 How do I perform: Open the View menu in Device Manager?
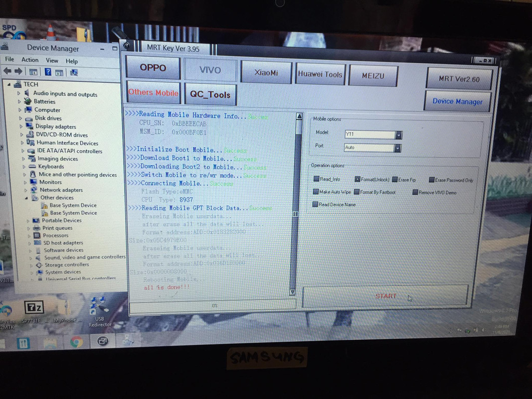pyautogui.click(x=52, y=61)
